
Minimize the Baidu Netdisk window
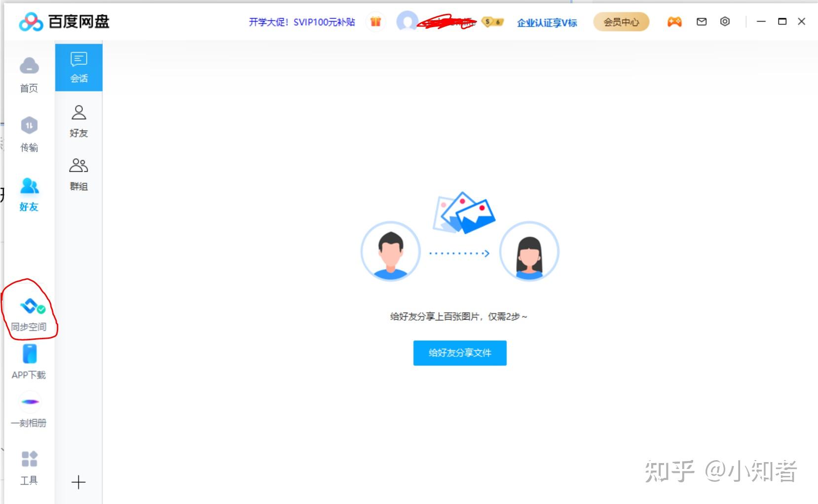pyautogui.click(x=761, y=21)
